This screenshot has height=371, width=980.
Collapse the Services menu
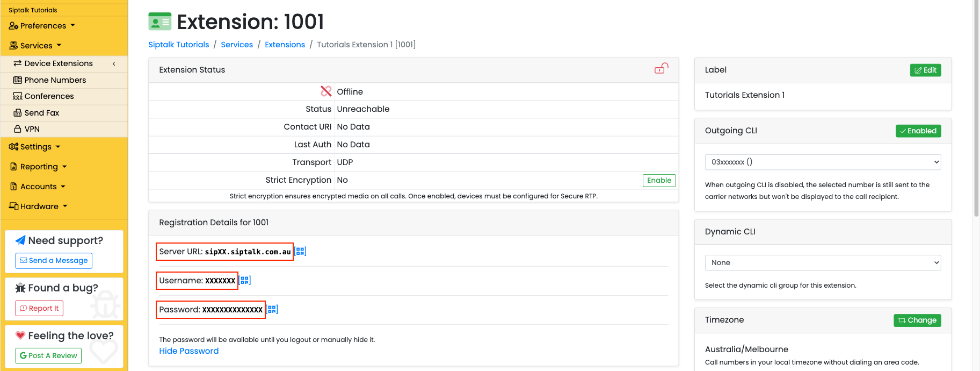pos(35,46)
